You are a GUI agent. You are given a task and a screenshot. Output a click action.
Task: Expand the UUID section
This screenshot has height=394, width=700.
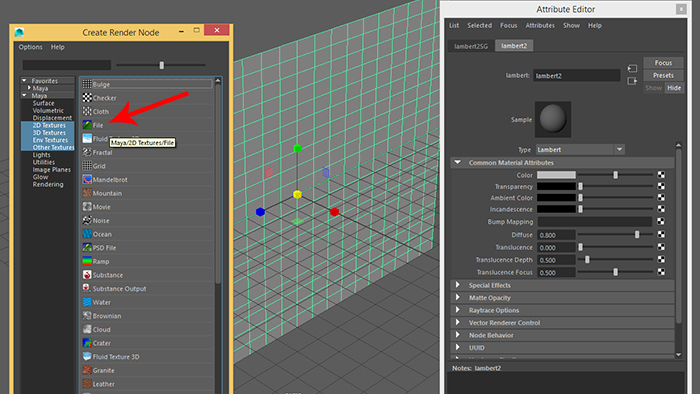coord(458,347)
